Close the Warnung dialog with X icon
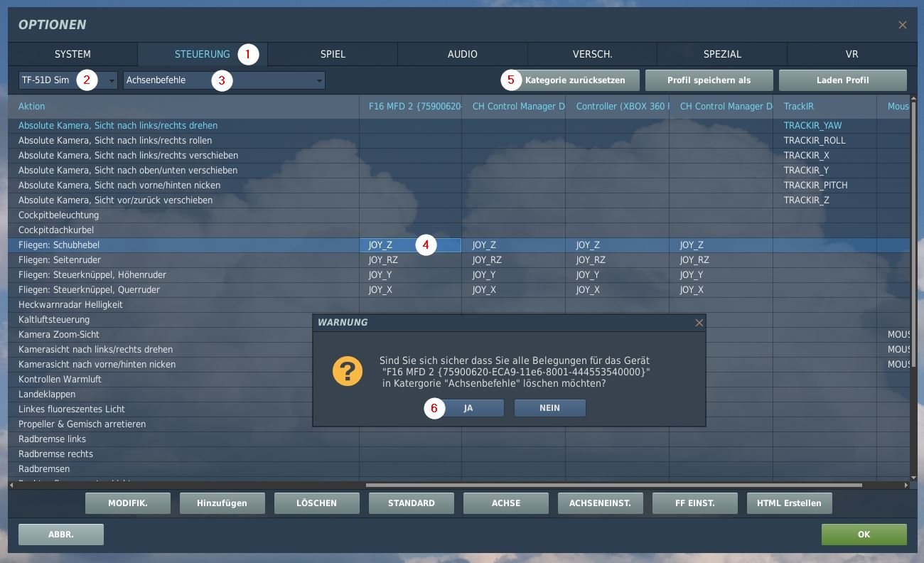 699,323
